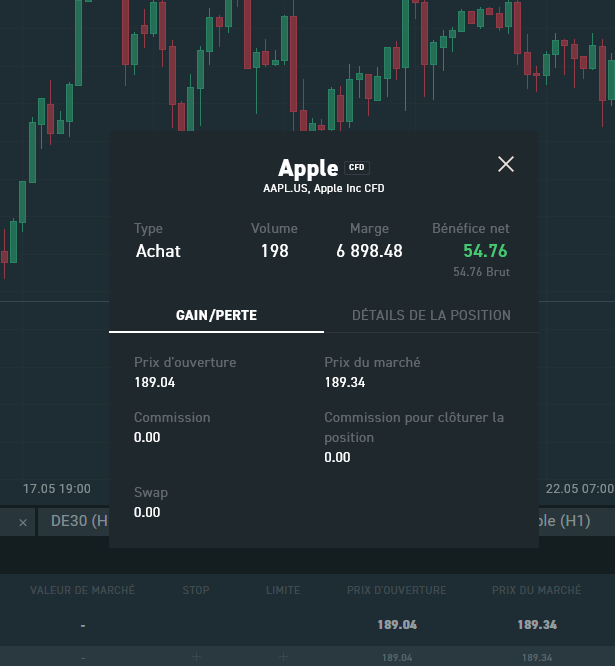
Task: Click the STOP column header
Action: 196,590
